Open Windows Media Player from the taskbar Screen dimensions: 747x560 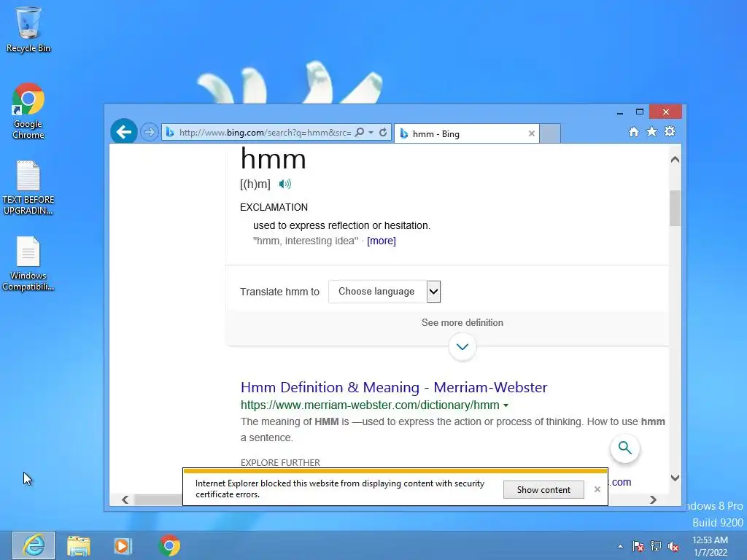123,545
